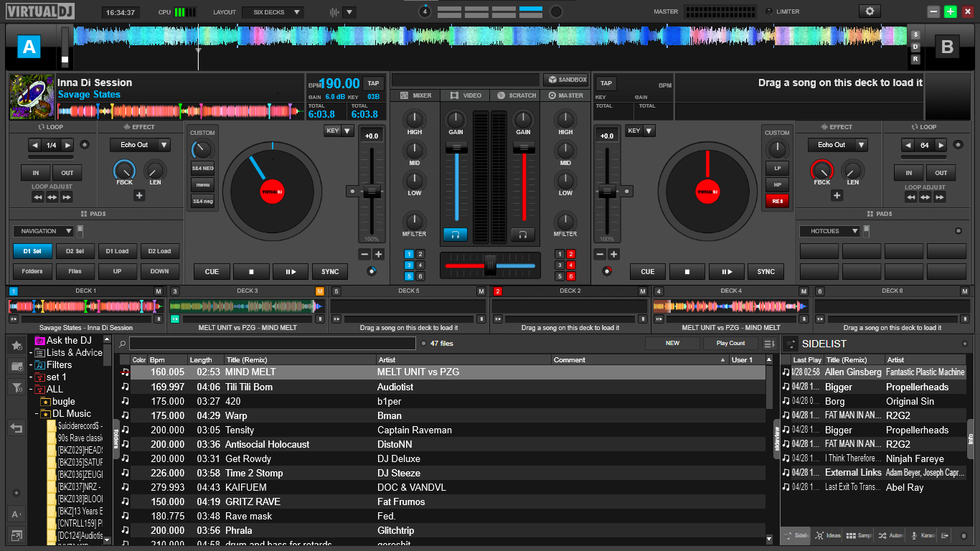
Task: Open VirtualDJ settings gear
Action: 870,11
